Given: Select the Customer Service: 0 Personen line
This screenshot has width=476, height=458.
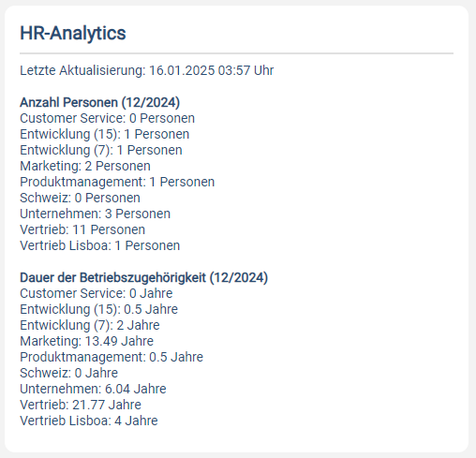Looking at the screenshot, I should click(x=107, y=118).
